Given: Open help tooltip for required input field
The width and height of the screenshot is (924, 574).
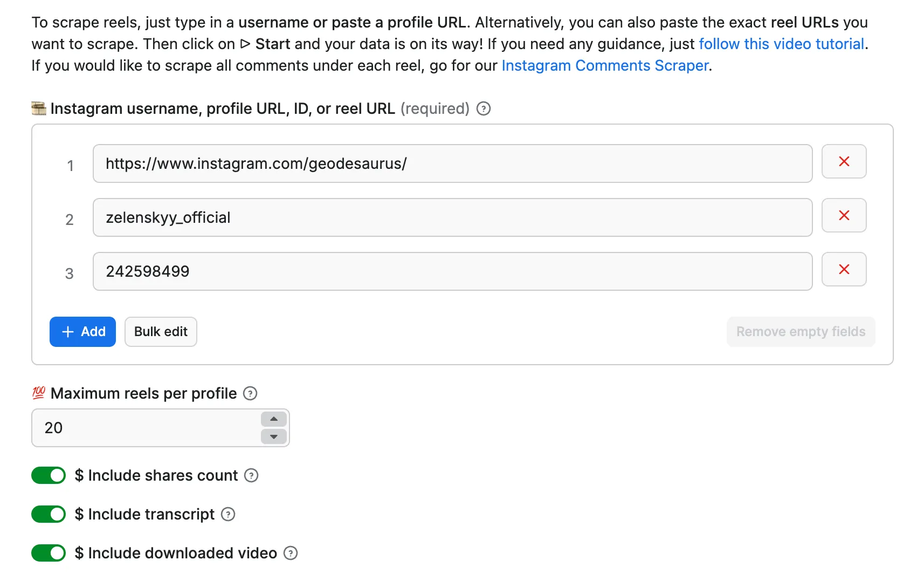Looking at the screenshot, I should tap(484, 108).
